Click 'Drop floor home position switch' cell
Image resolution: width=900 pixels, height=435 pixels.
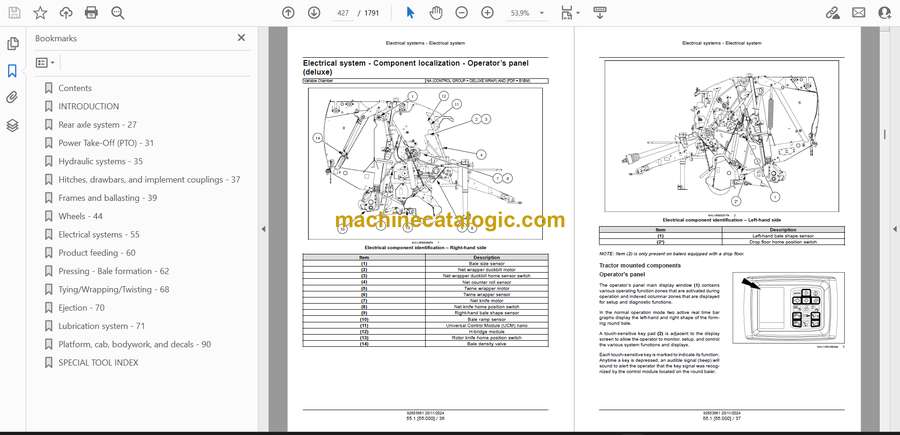(x=783, y=242)
